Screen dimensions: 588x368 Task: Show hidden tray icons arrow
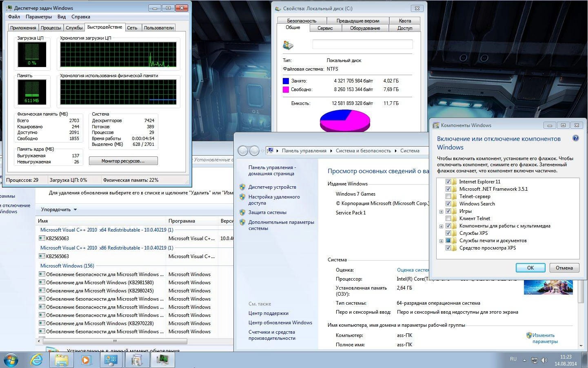pos(525,360)
